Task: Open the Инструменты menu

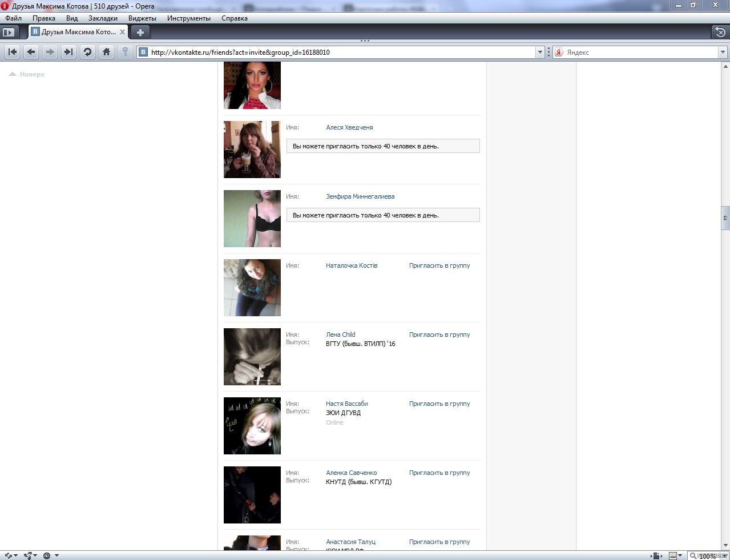Action: pyautogui.click(x=189, y=18)
